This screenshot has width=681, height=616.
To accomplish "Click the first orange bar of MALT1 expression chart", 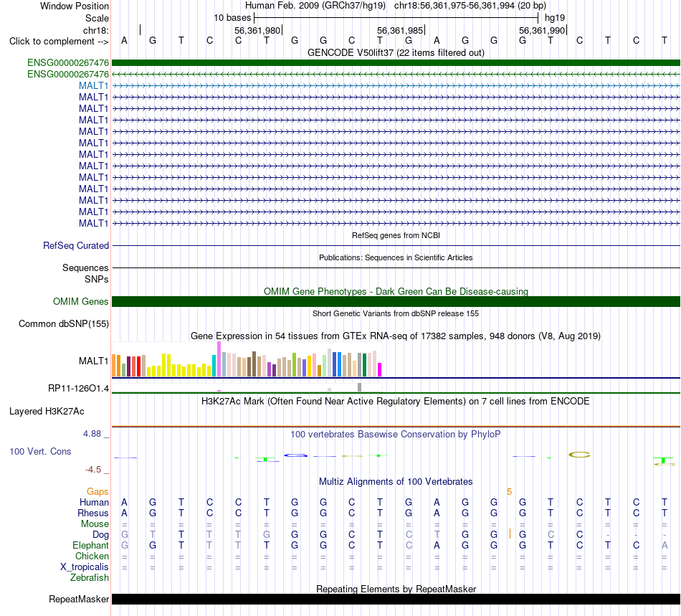I will pyautogui.click(x=114, y=365).
